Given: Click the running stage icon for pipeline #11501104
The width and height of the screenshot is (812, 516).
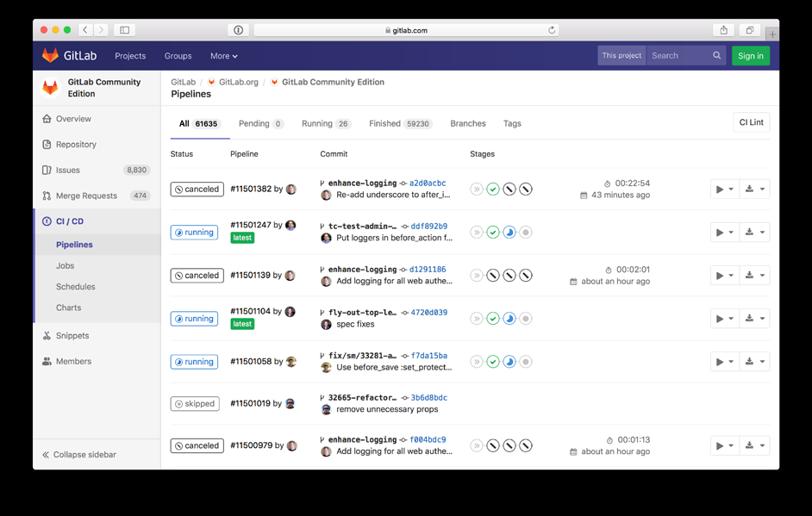Looking at the screenshot, I should click(x=509, y=318).
